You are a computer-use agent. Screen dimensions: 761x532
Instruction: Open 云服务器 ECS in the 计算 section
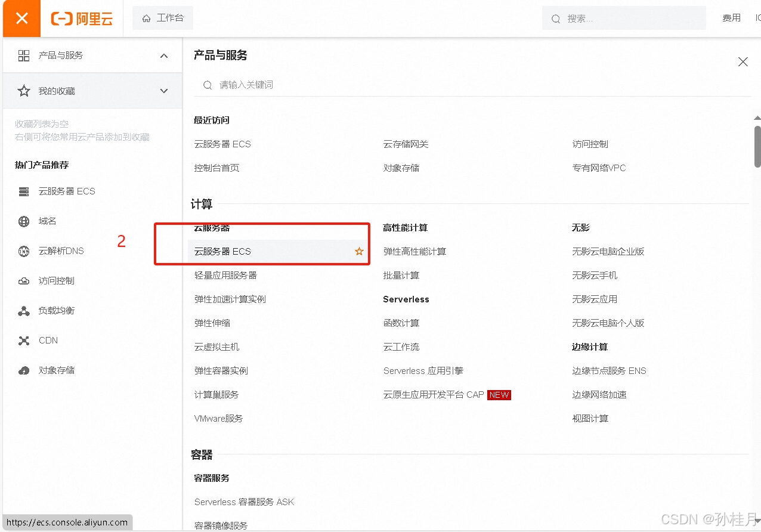(x=222, y=252)
